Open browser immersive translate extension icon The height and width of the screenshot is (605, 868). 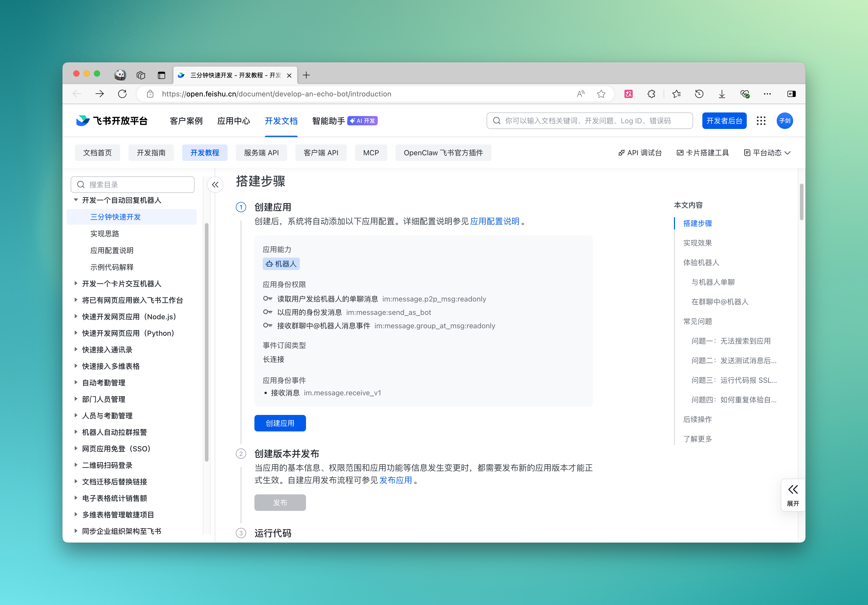pos(629,94)
